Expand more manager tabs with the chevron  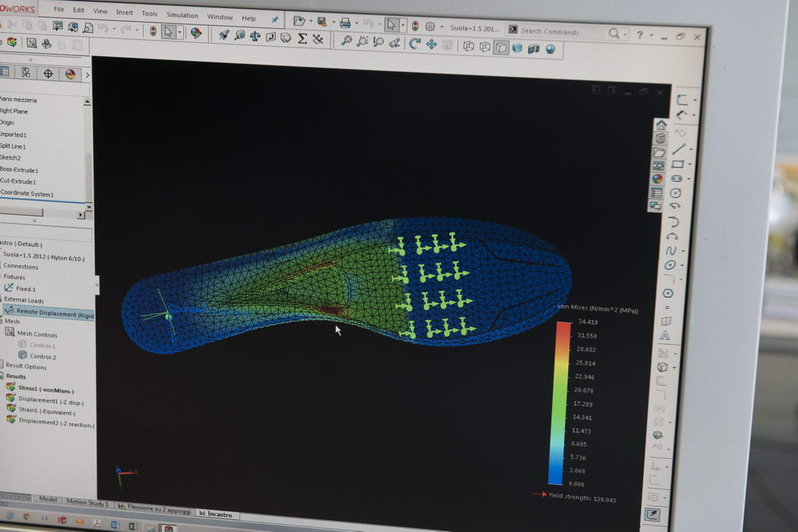87,76
